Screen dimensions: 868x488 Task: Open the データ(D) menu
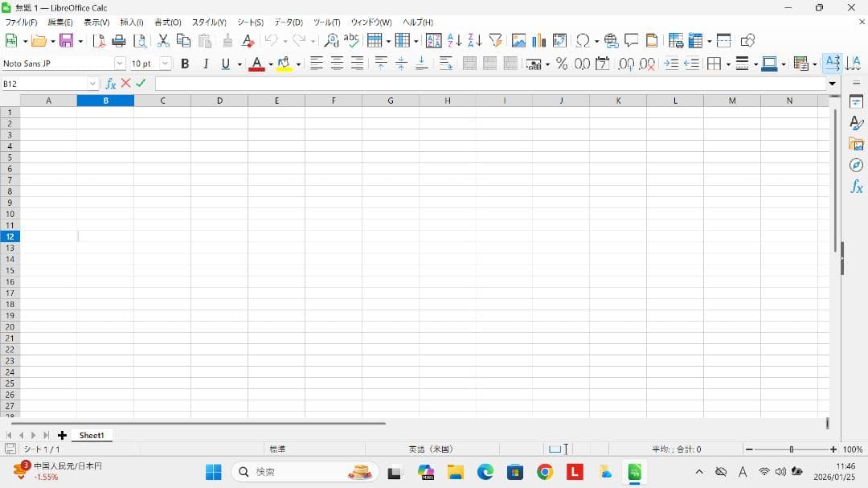coord(288,23)
